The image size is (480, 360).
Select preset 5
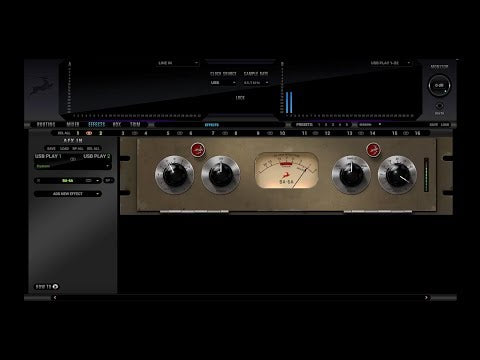pyautogui.click(x=347, y=125)
